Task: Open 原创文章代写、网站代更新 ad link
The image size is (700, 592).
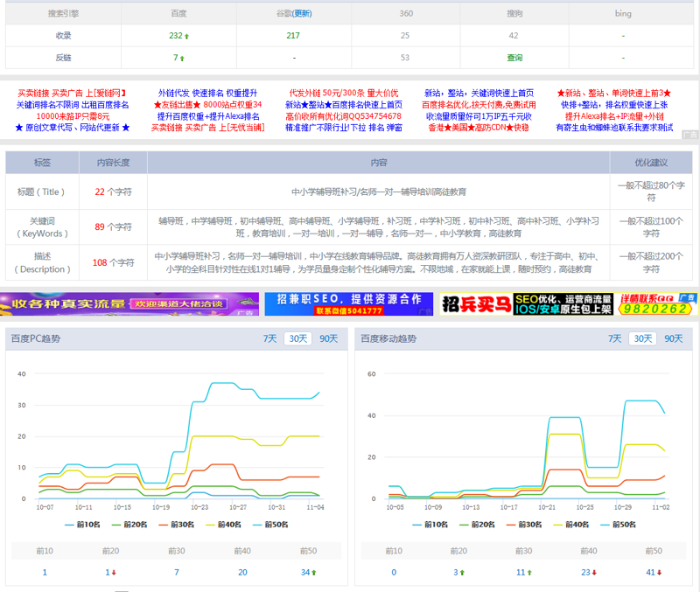Action: [73, 128]
